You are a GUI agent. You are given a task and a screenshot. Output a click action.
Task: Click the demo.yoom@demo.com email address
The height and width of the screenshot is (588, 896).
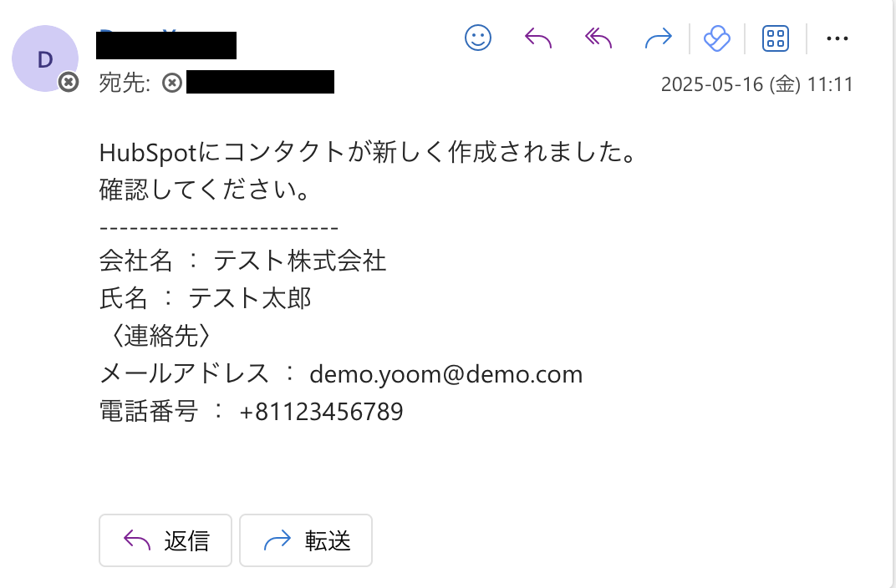click(x=445, y=373)
